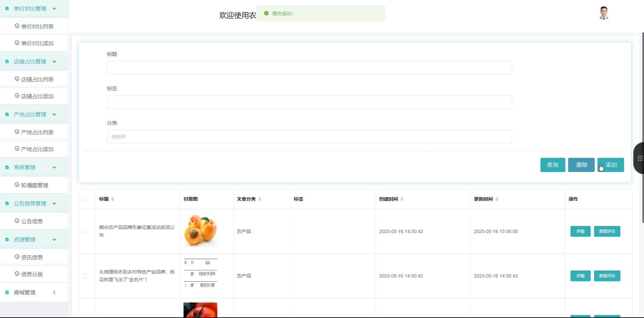Click the circle icon beside 轮播图管理

click(x=17, y=185)
